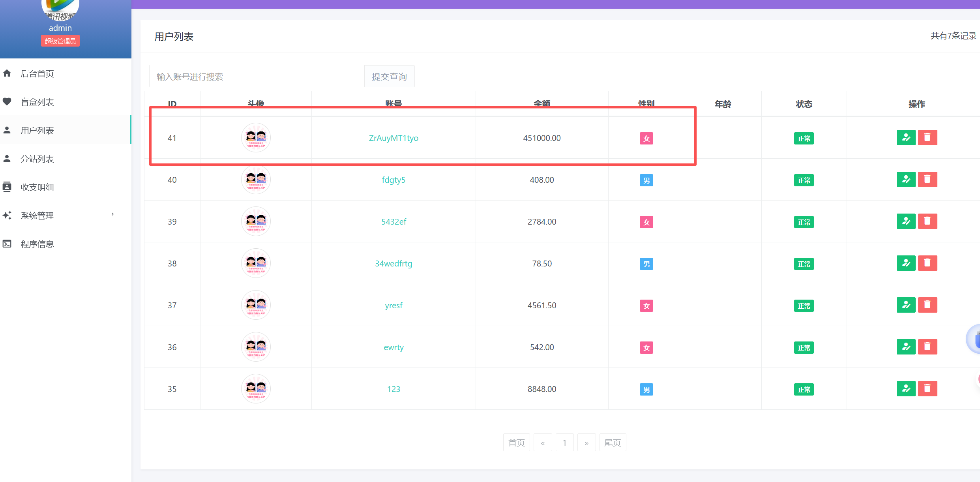Click next page » pagination arrow
The image size is (980, 482).
(586, 443)
